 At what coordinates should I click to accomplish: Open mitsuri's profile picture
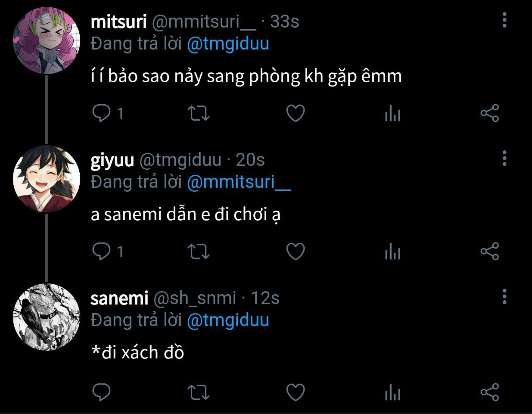47,40
